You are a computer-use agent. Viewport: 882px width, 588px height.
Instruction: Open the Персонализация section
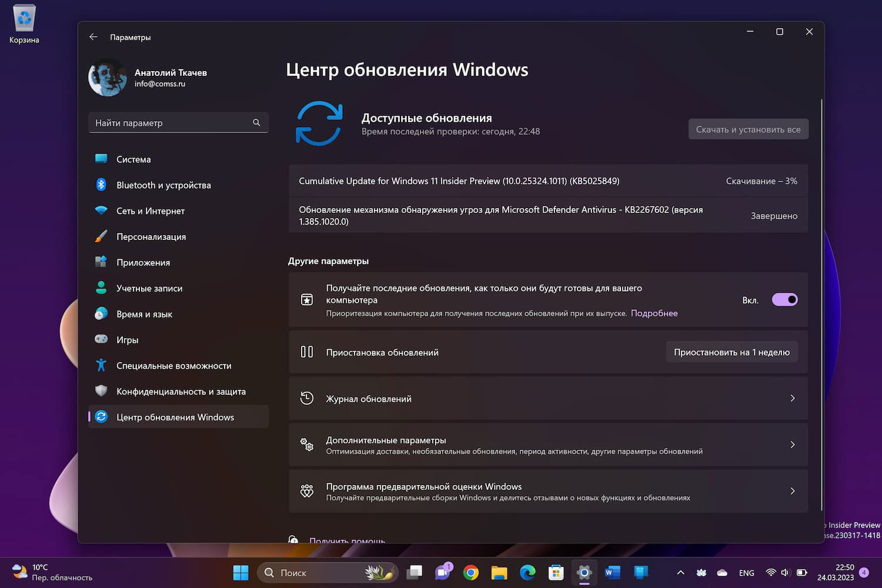178,237
